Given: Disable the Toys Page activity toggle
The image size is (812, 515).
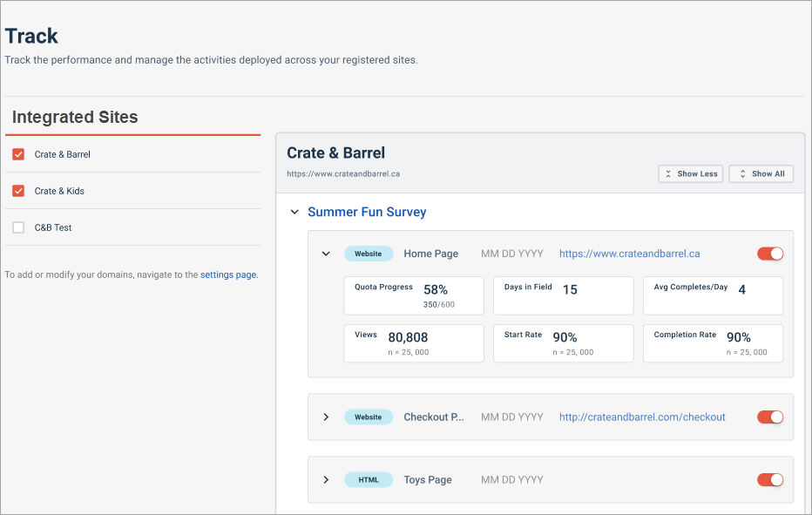Looking at the screenshot, I should click(x=770, y=480).
